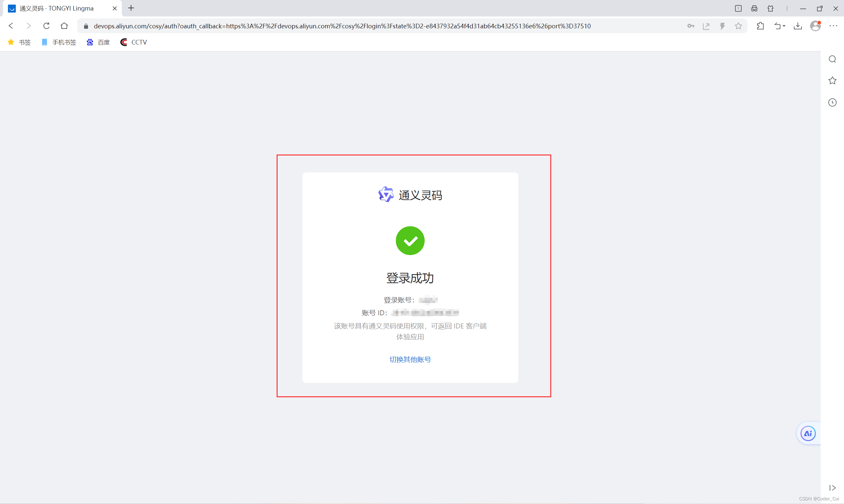Open a new tab with plus button
This screenshot has height=504, width=844.
tap(131, 8)
